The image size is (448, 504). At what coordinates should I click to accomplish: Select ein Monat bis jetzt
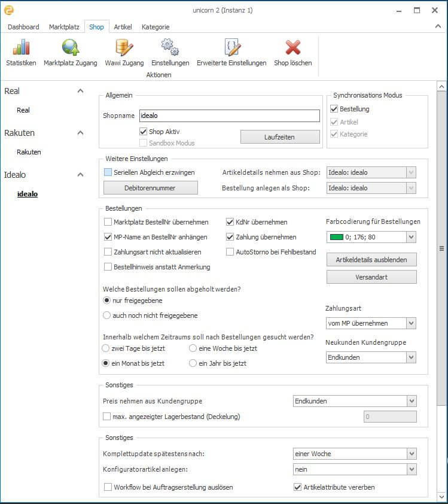pos(106,363)
